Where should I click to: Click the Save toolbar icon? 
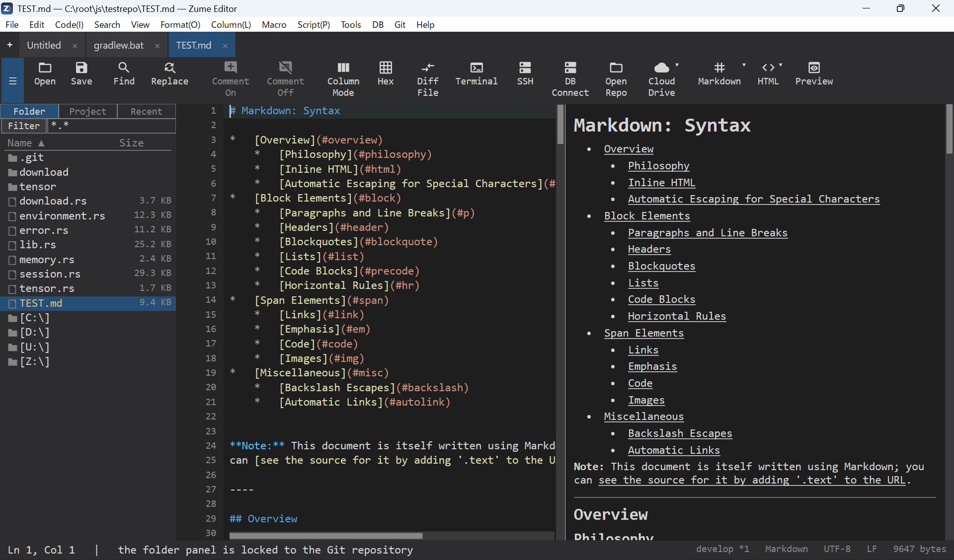81,73
